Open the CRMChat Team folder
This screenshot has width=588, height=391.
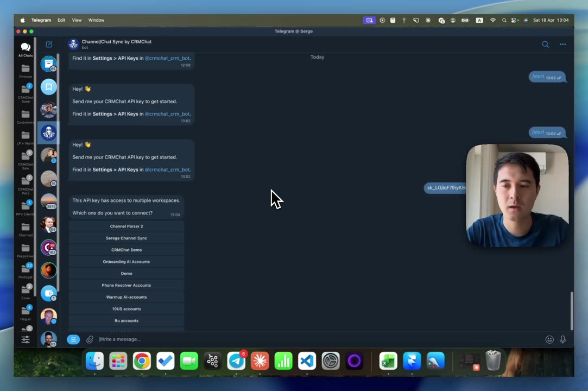point(26,93)
